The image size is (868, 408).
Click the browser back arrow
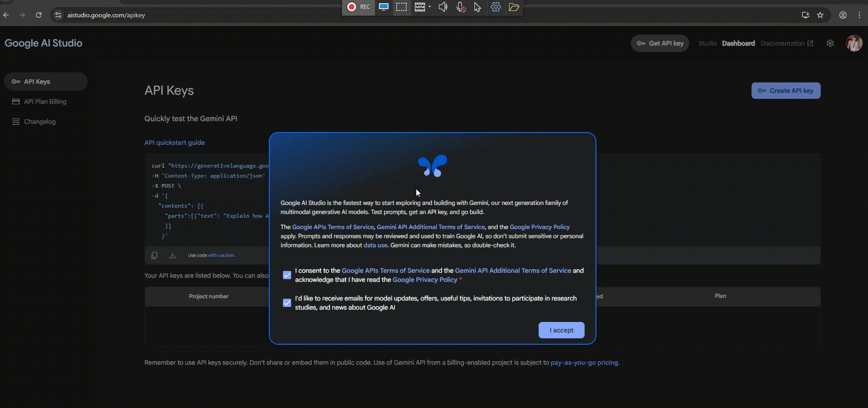point(6,15)
